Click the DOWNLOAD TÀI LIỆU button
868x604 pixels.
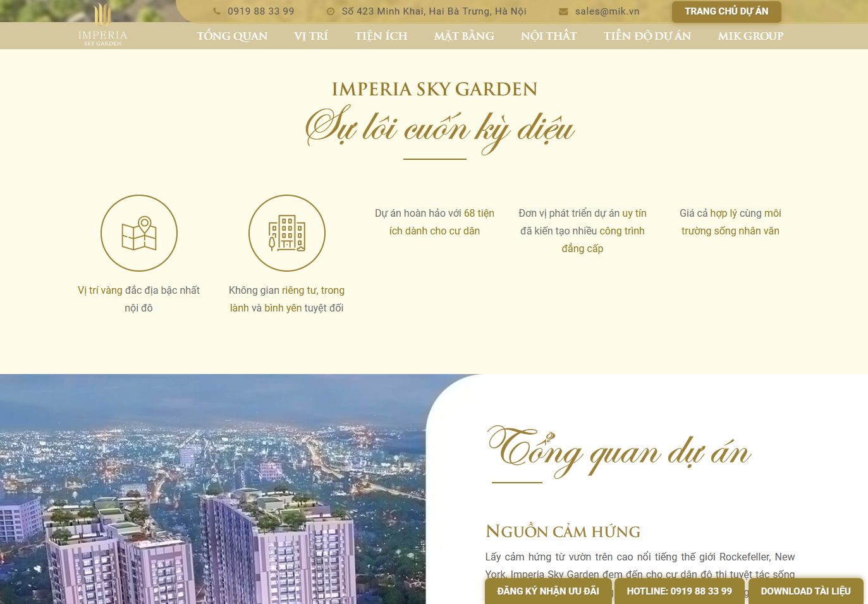[x=806, y=591]
